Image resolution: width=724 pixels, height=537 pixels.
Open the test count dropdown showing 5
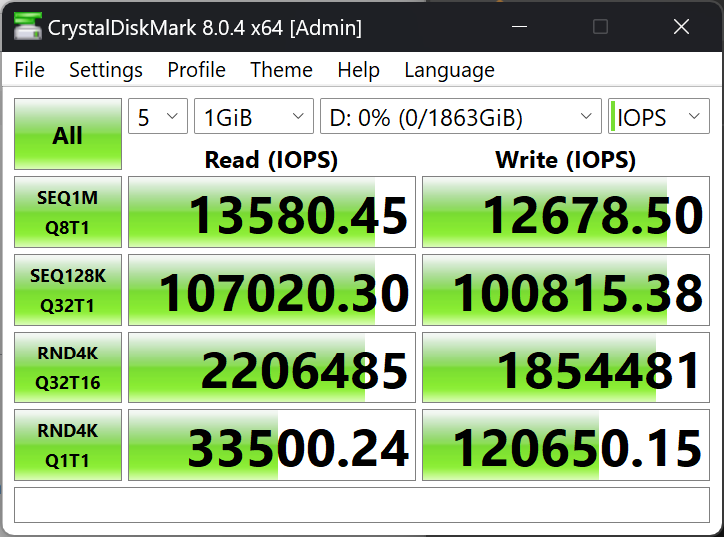(158, 117)
